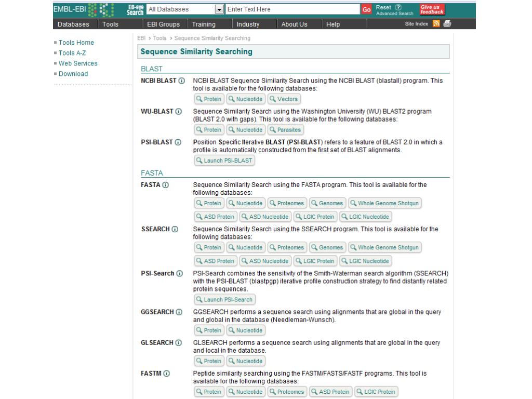Open FASTA Whole Genome Shotgun search

(385, 203)
